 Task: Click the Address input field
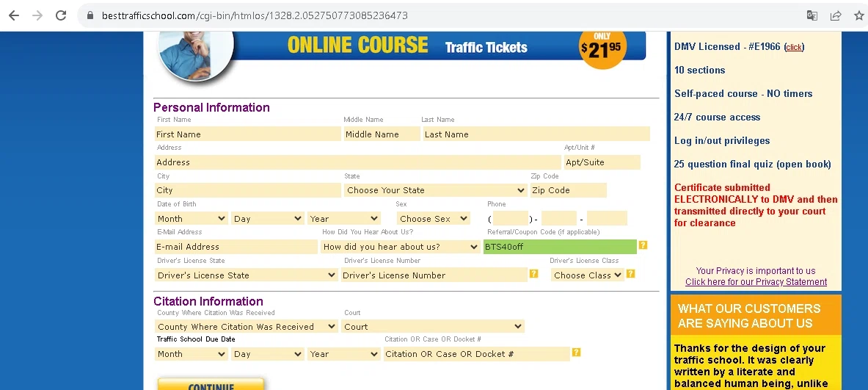(357, 162)
